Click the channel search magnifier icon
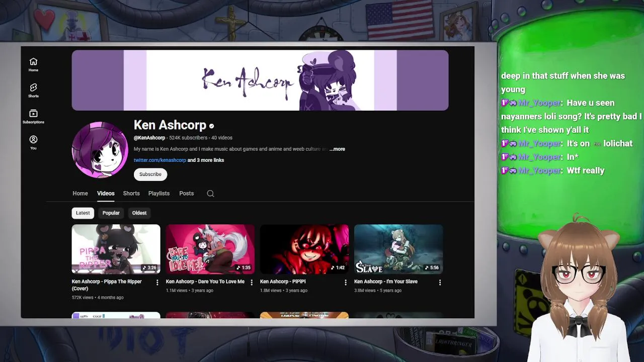Image resolution: width=644 pixels, height=362 pixels. [x=210, y=194]
